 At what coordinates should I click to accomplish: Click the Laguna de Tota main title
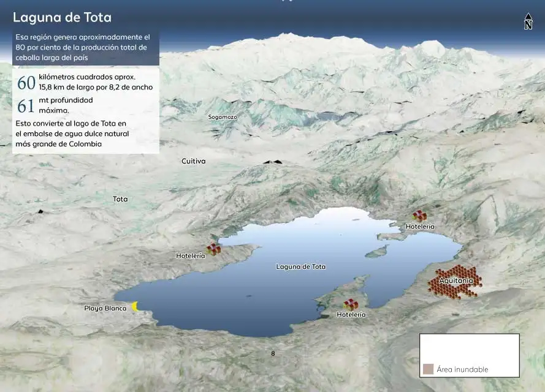pyautogui.click(x=62, y=18)
